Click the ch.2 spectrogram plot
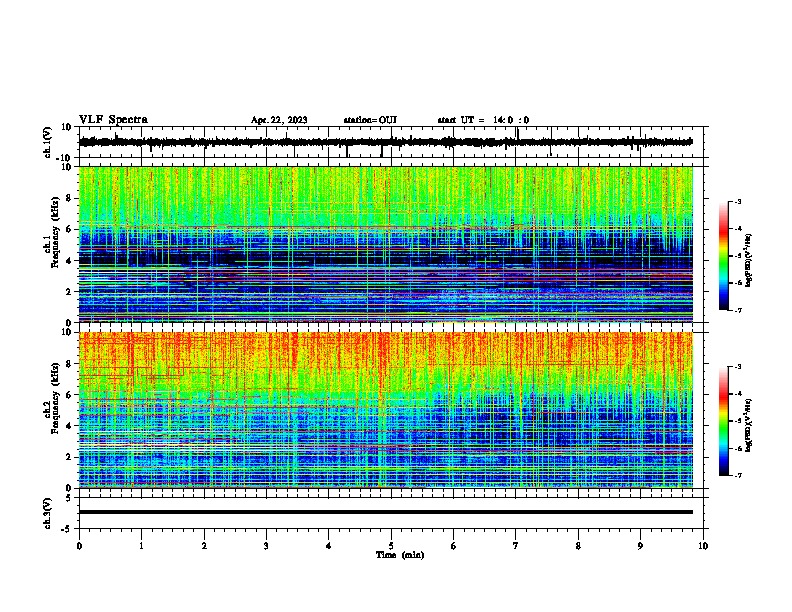The height and width of the screenshot is (612, 792). coord(386,410)
